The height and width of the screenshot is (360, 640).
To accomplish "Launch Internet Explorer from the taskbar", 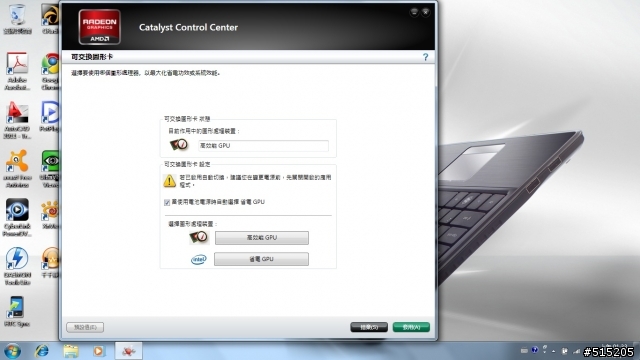I will click(x=42, y=351).
